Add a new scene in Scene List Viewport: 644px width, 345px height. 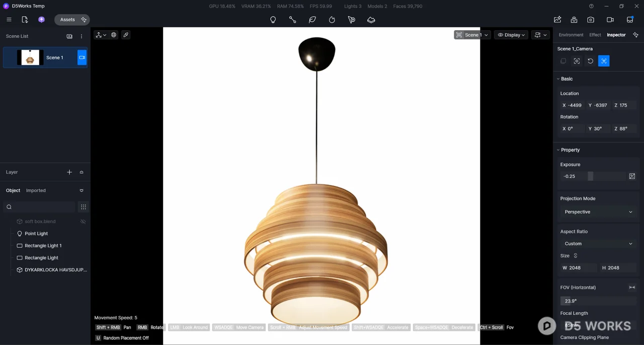(69, 36)
